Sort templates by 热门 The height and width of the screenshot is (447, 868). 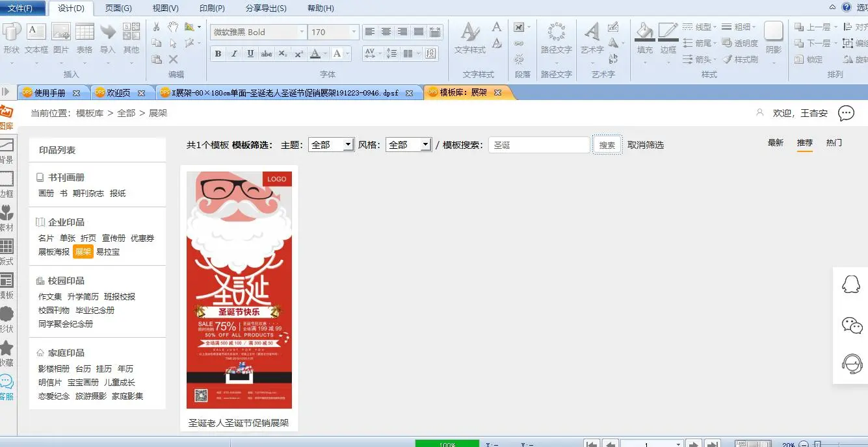834,142
